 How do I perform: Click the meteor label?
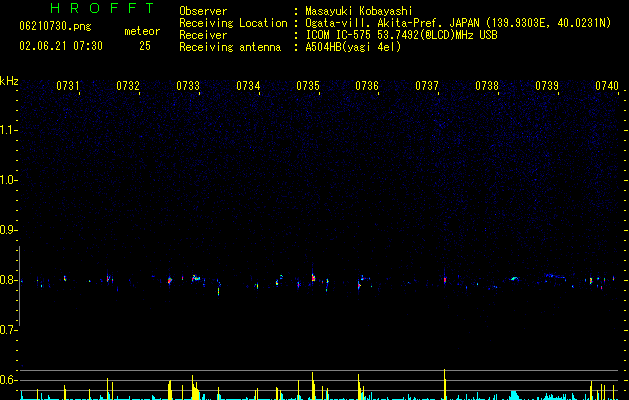point(142,31)
